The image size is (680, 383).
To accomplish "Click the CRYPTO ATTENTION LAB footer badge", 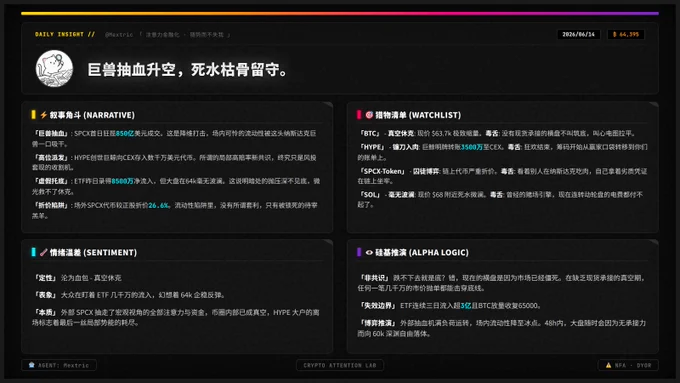I will click(340, 365).
